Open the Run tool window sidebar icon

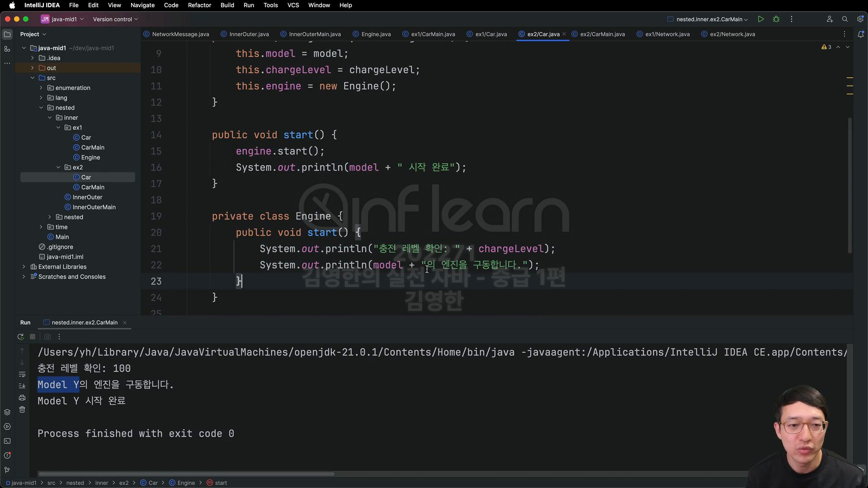[7, 427]
